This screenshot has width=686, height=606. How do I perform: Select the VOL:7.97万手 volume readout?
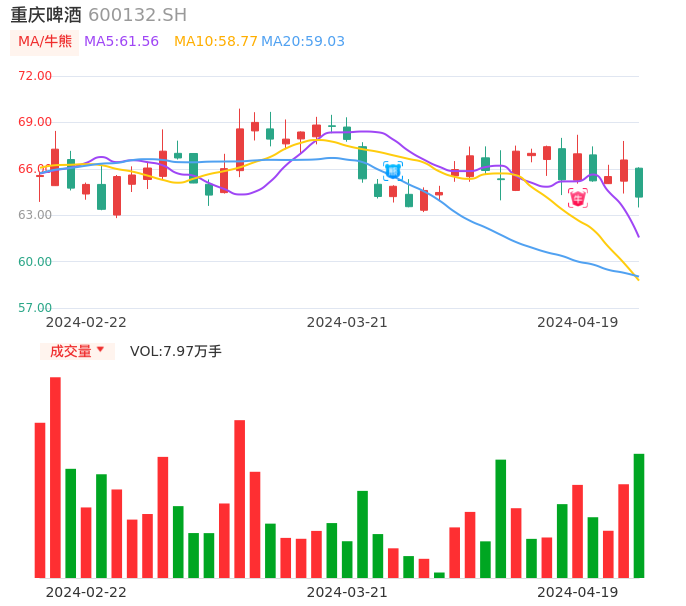tap(175, 351)
